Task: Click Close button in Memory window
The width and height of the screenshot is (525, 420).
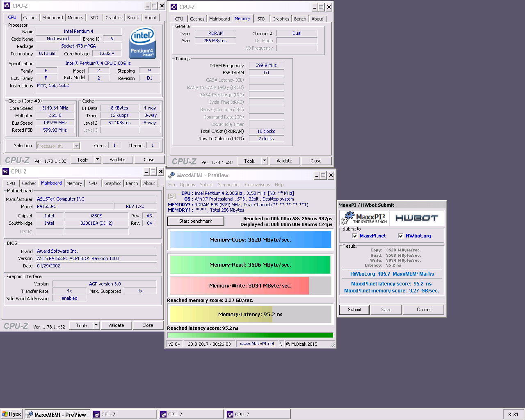Action: pos(316,161)
